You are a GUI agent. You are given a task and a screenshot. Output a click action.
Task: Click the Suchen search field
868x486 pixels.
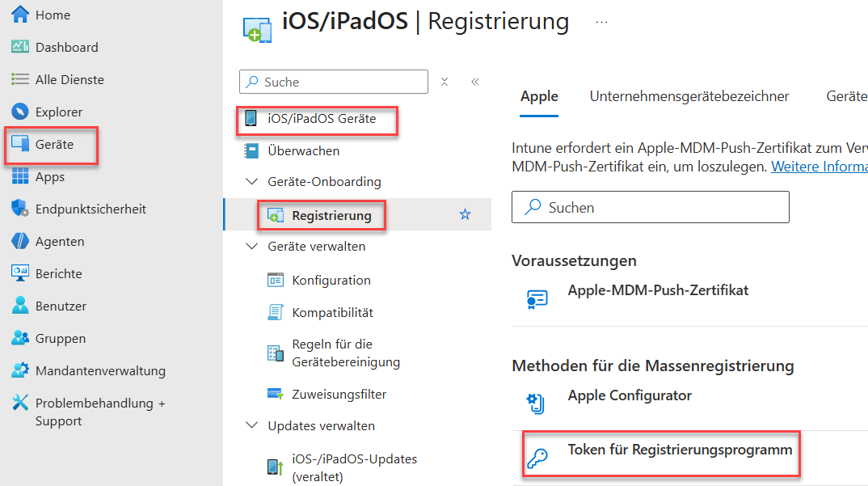coord(650,208)
